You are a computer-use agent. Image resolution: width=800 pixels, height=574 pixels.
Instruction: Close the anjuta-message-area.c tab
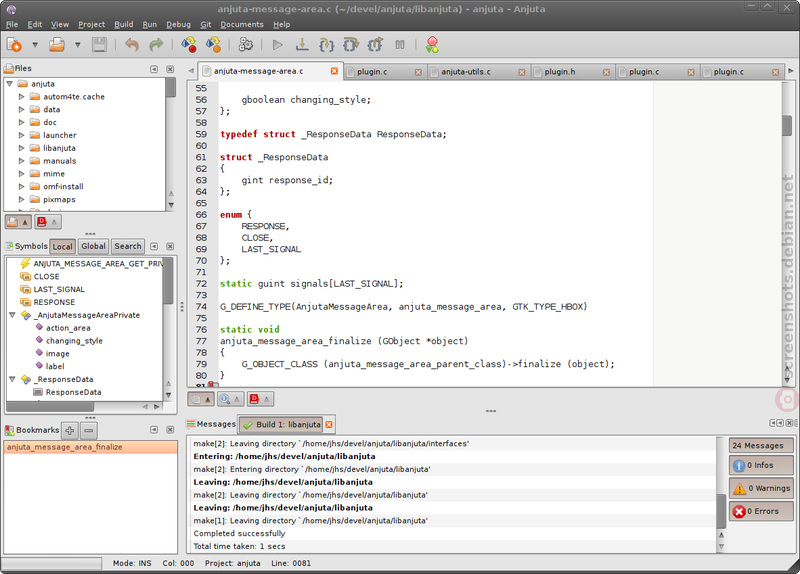click(x=334, y=71)
